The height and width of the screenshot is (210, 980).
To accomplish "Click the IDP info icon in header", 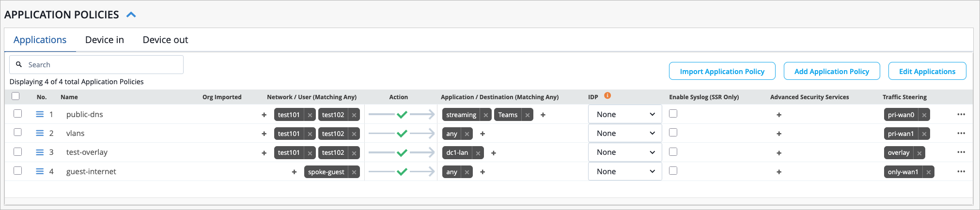I will [x=607, y=96].
